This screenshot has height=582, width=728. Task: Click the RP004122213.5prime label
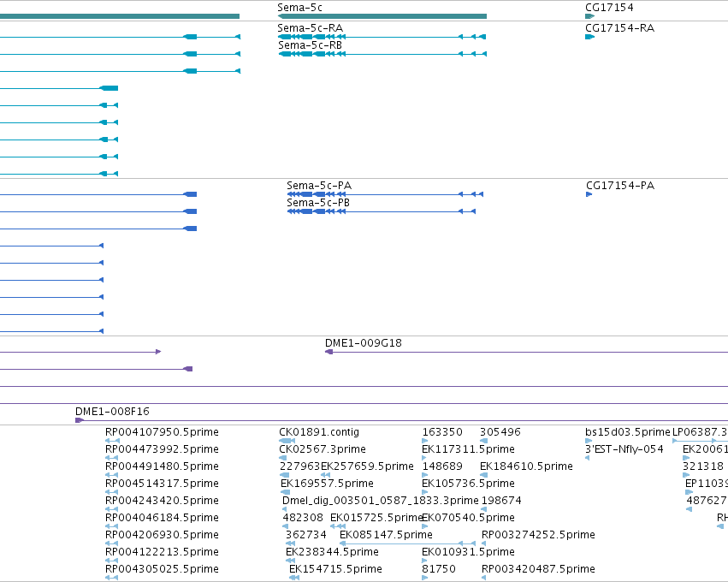coord(162,552)
